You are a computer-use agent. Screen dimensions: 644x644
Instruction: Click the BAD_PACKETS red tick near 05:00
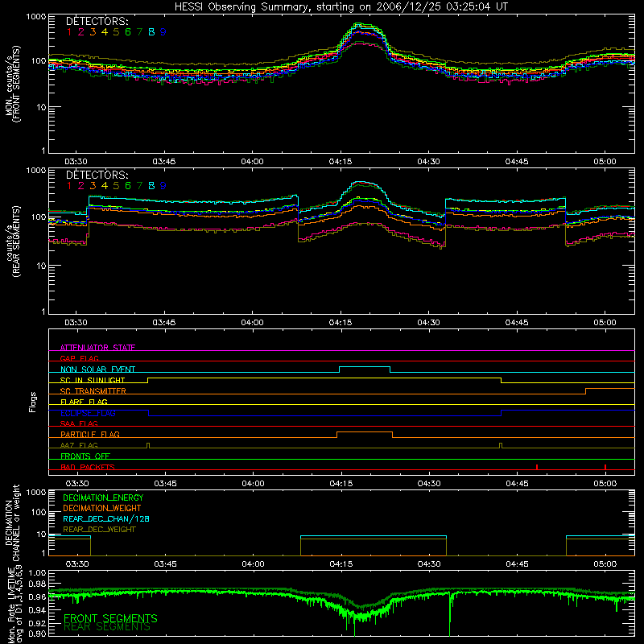(605, 467)
